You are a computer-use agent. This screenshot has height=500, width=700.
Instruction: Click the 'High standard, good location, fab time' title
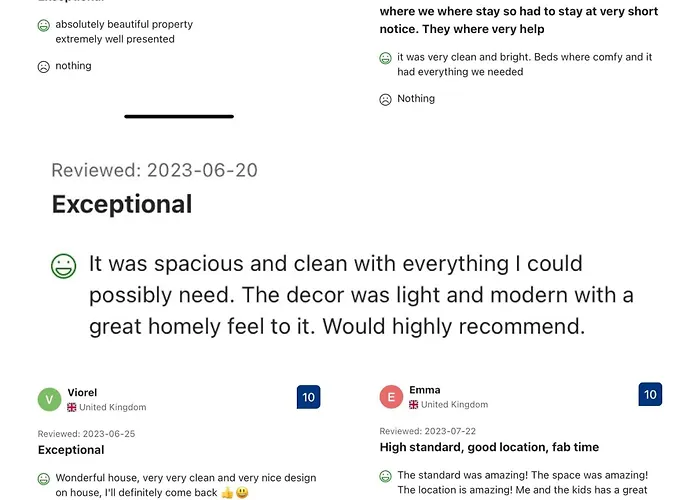pos(489,447)
